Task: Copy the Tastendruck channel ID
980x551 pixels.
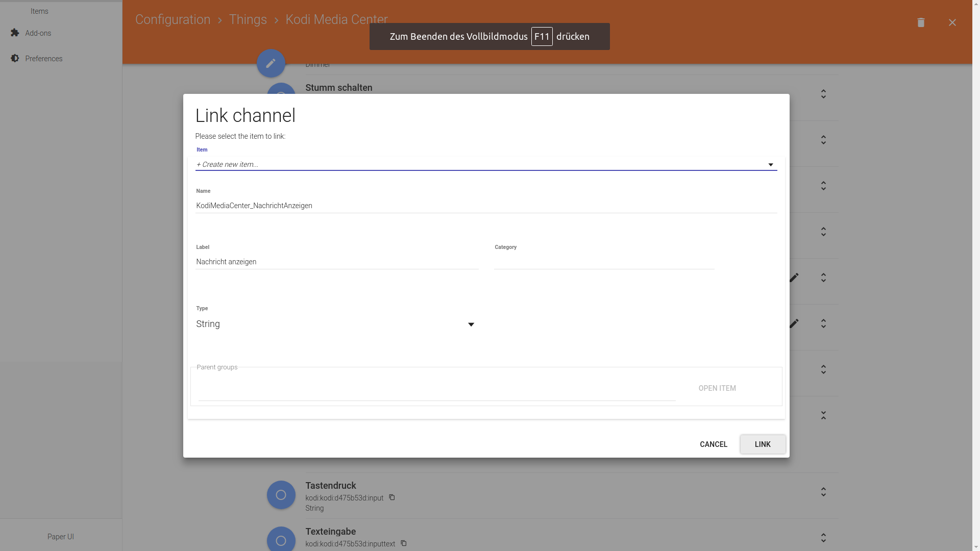Action: (391, 497)
